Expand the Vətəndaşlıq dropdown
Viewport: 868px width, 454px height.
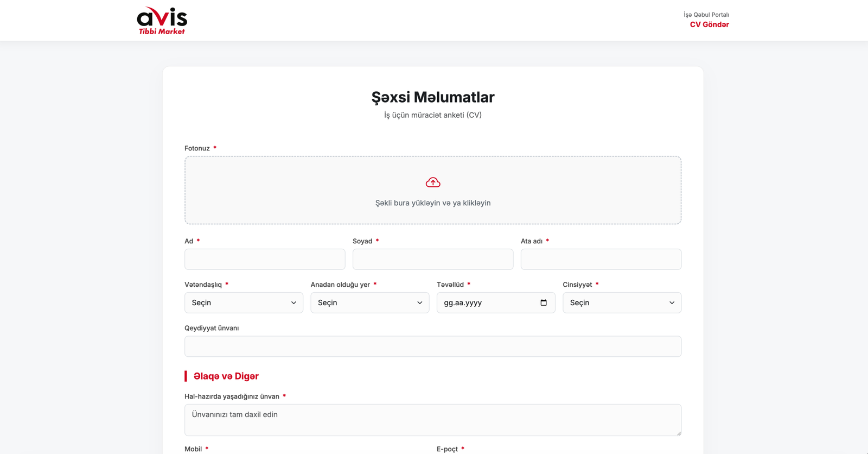244,302
